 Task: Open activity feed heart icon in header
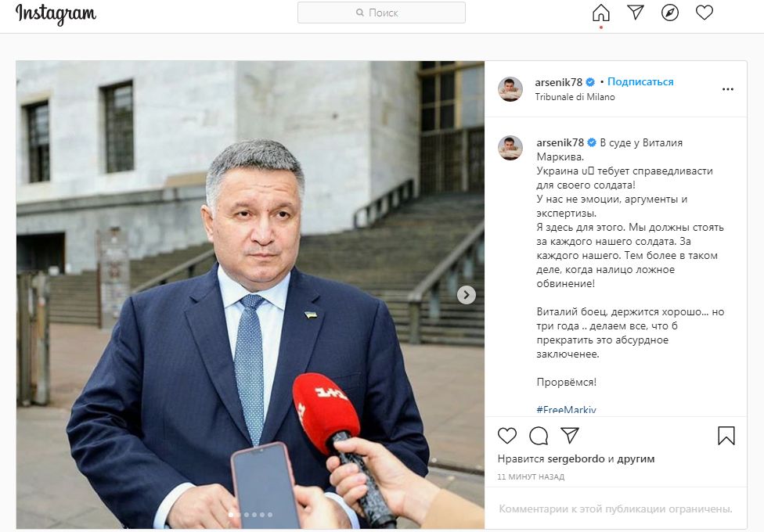704,13
